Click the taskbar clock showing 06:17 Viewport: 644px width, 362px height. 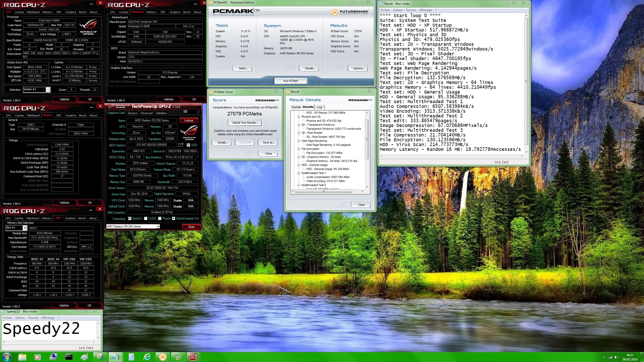[x=630, y=357]
